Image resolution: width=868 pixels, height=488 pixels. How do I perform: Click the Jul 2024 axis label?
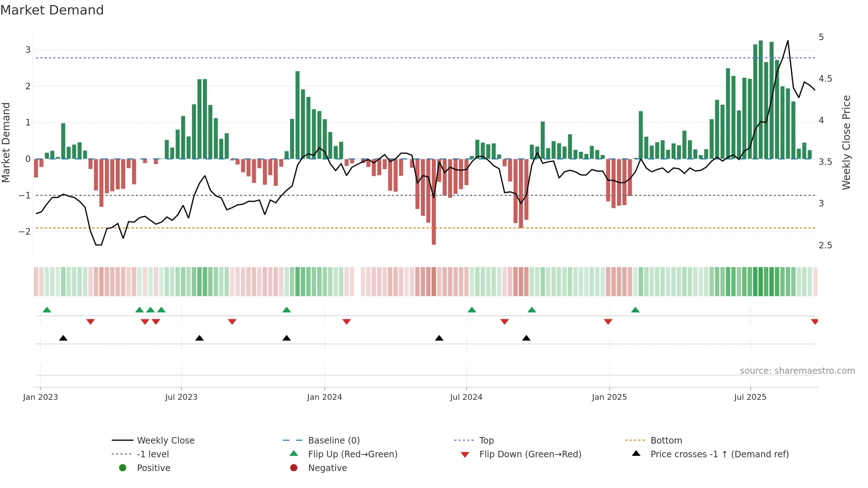pos(466,397)
